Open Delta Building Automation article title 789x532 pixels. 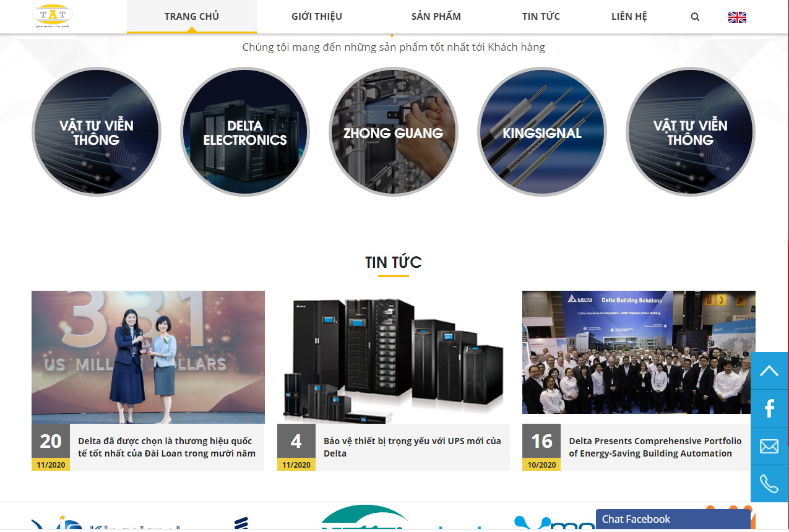point(655,447)
